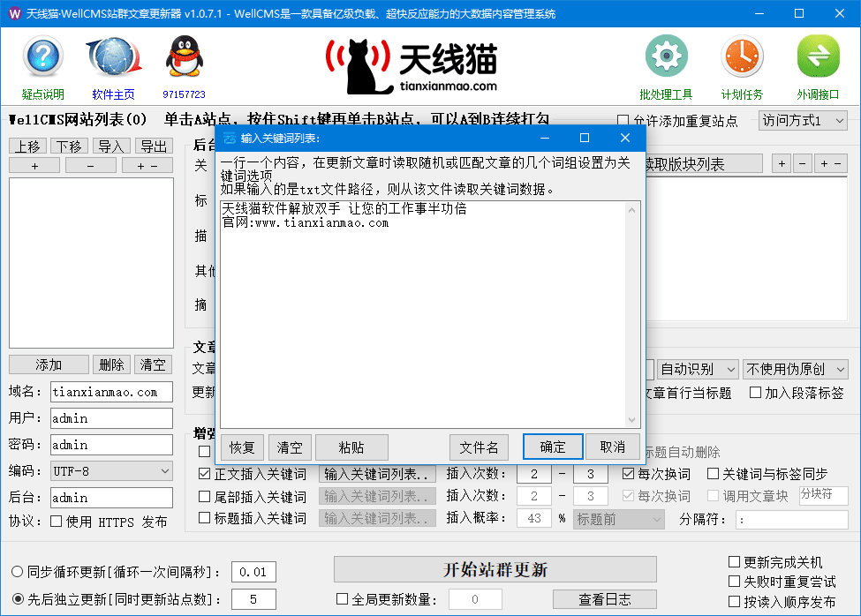
Task: Click 删除 button under site list
Action: tap(111, 364)
